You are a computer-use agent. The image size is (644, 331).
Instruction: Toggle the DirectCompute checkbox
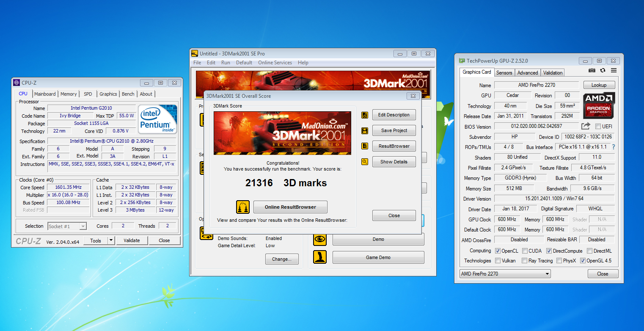[549, 251]
